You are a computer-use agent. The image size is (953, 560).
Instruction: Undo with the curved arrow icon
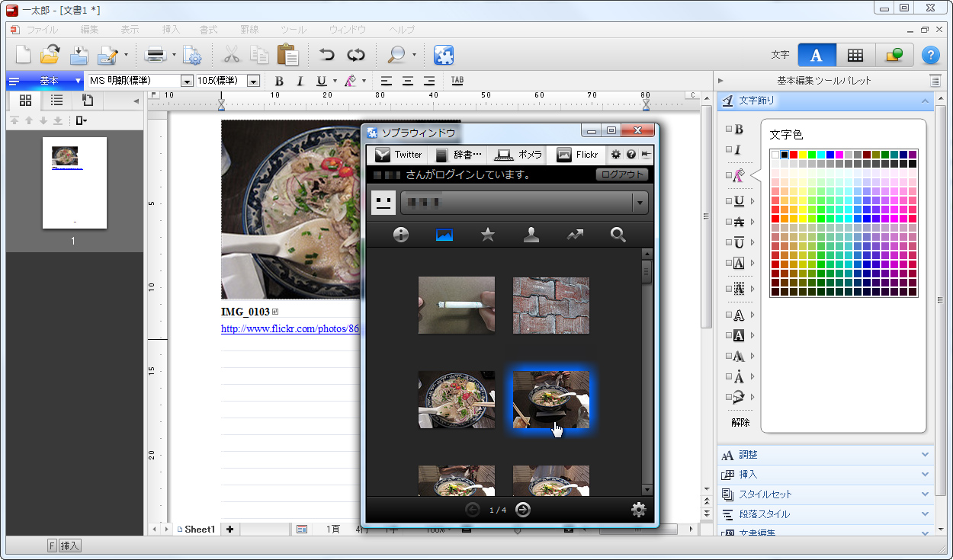tap(327, 55)
